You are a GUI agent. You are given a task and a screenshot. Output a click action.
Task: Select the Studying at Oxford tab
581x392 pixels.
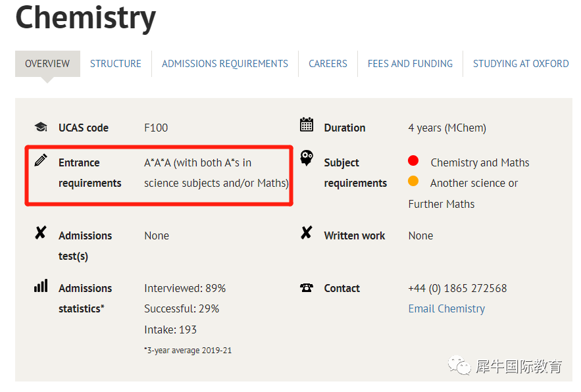520,64
